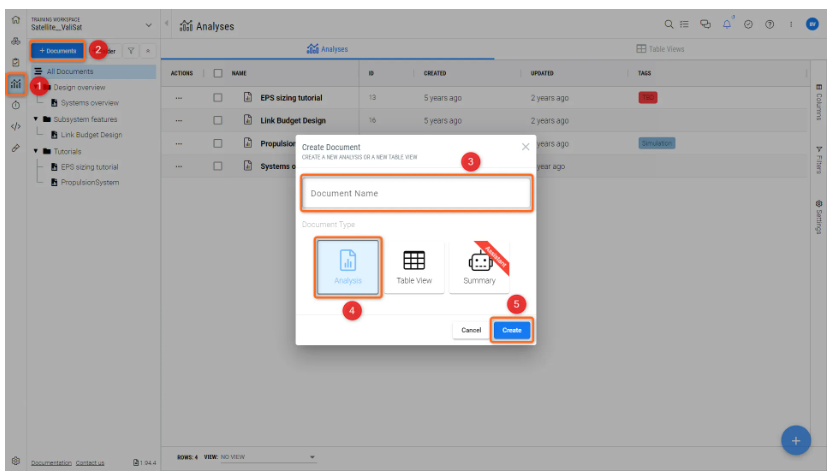Image resolution: width=828 pixels, height=472 pixels.
Task: Open the Home icon in the left sidebar
Action: pyautogui.click(x=16, y=20)
